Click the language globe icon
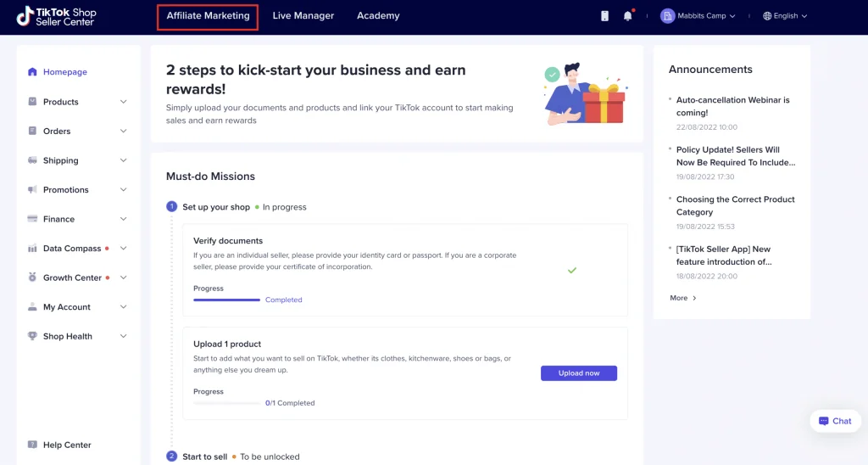The width and height of the screenshot is (868, 465). point(766,16)
